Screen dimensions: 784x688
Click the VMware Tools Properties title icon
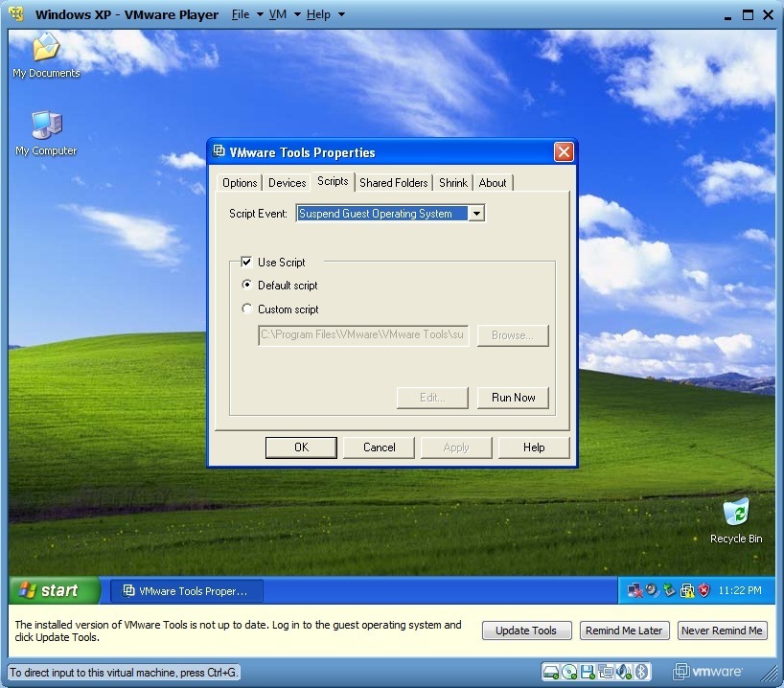point(219,151)
